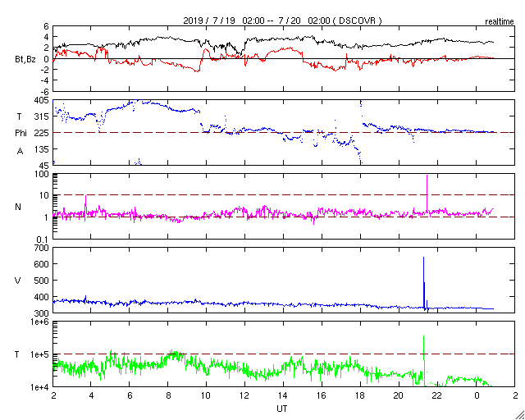
Task: Click the "T" label above Phi
Action: tap(18, 116)
